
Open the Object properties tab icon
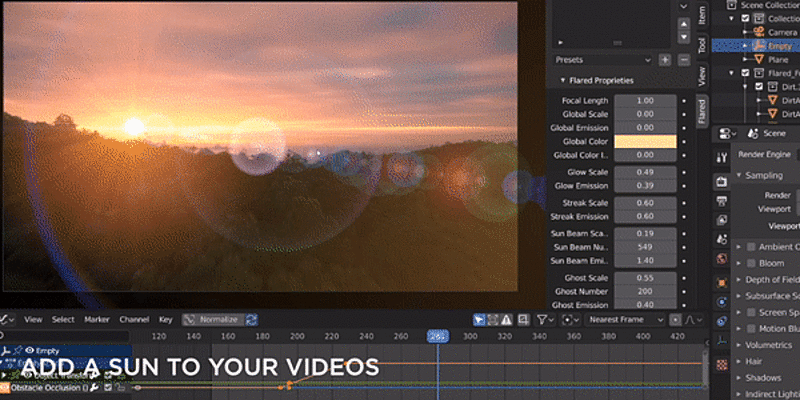[721, 282]
